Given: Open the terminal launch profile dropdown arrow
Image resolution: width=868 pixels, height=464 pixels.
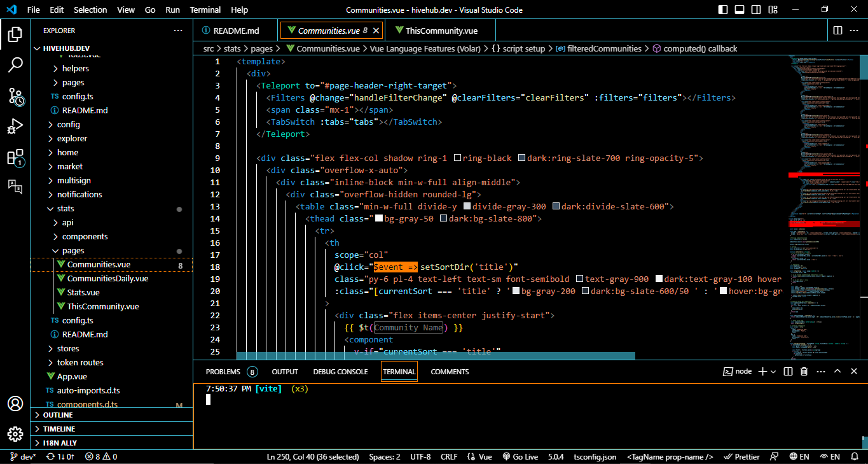Looking at the screenshot, I should 773,372.
